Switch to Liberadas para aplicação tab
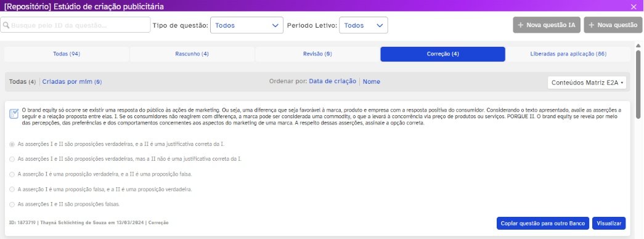644x239 pixels. pyautogui.click(x=568, y=54)
